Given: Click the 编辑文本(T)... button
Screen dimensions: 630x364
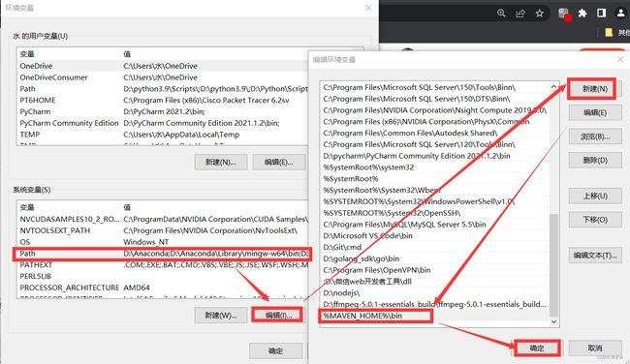Looking at the screenshot, I should point(595,256).
